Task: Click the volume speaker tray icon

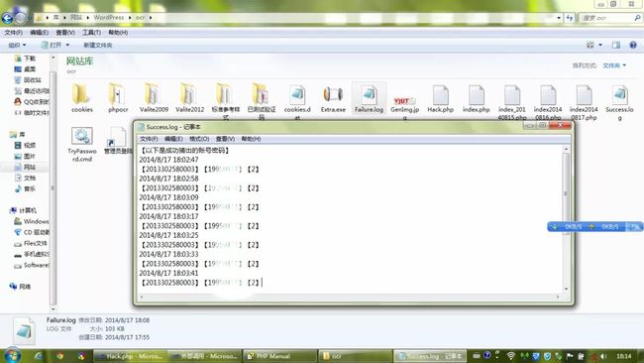Action: [x=603, y=356]
